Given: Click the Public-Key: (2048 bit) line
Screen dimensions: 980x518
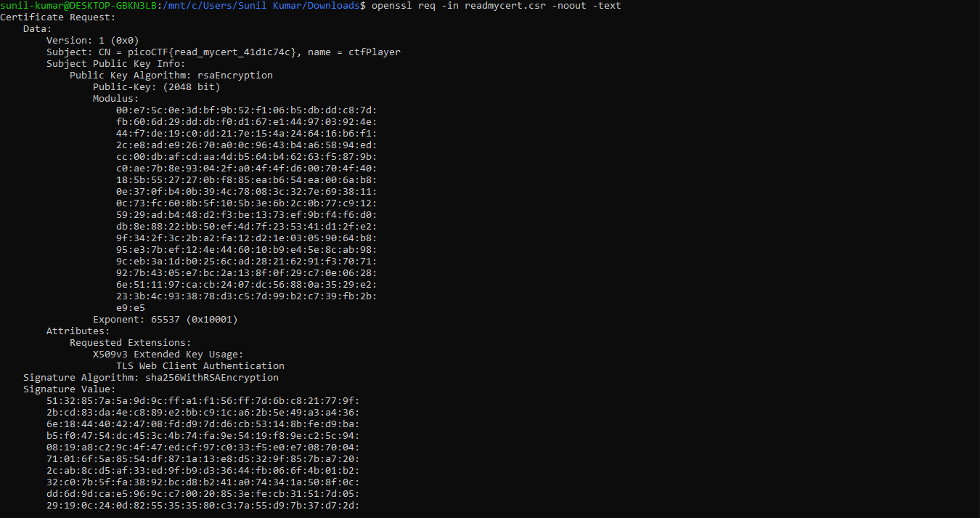Looking at the screenshot, I should (157, 87).
